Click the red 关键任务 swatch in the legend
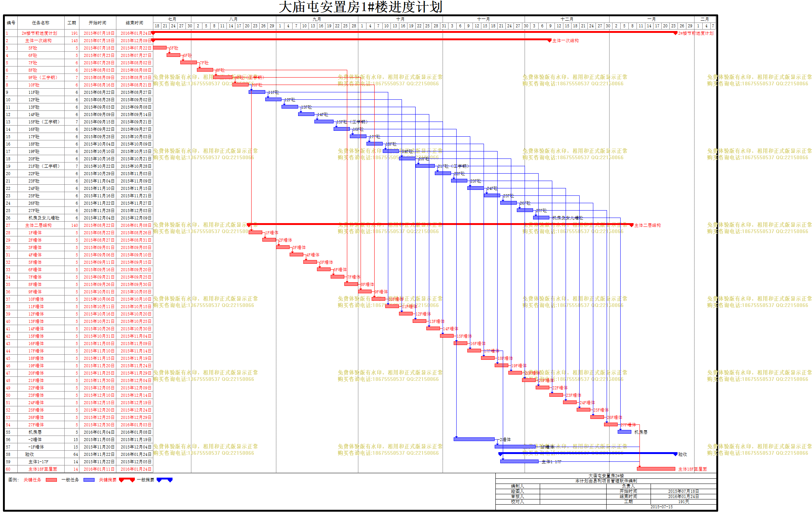 click(51, 480)
